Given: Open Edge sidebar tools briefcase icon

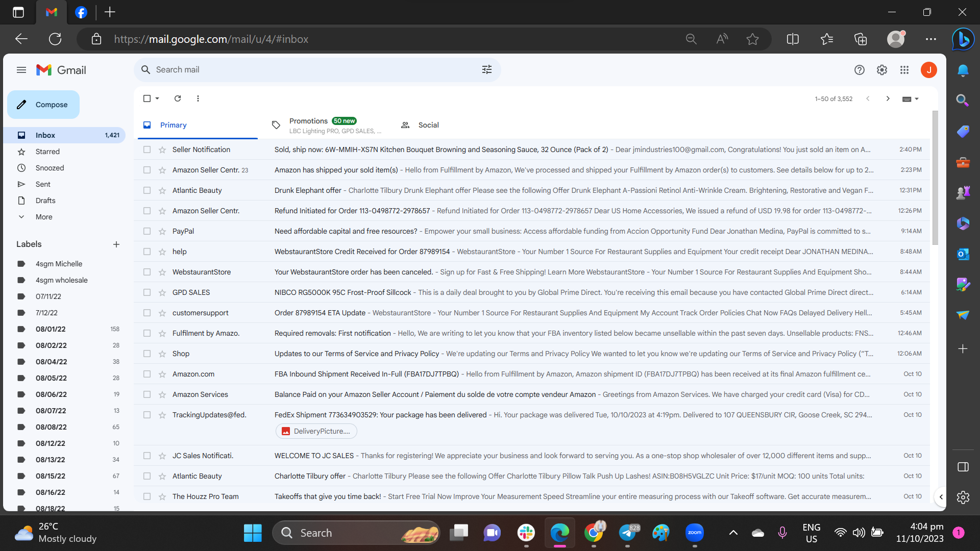Looking at the screenshot, I should (x=963, y=162).
